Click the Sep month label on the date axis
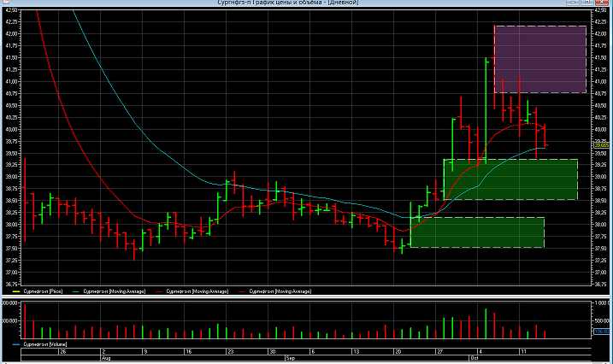Screen dimensions: 613x364 [x=290, y=358]
